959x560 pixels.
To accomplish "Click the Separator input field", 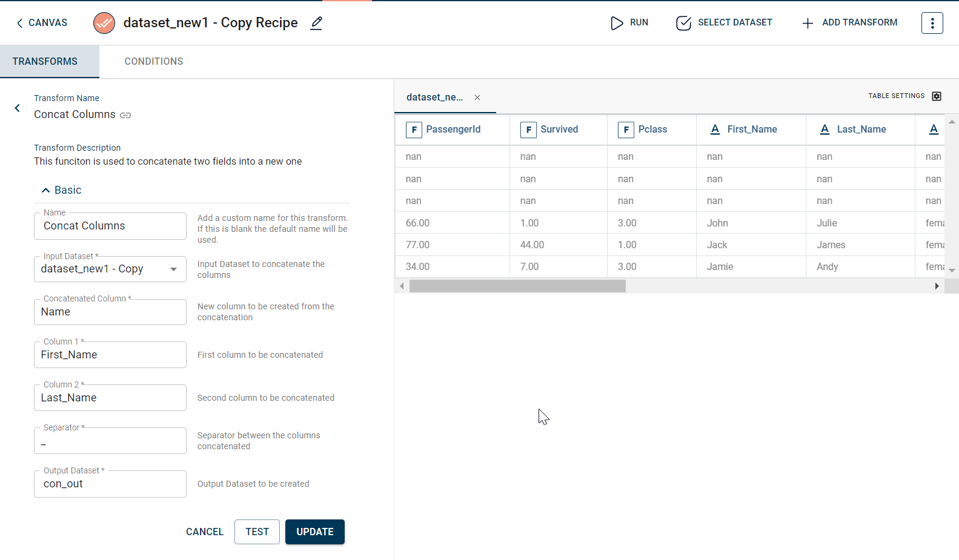I will (110, 444).
